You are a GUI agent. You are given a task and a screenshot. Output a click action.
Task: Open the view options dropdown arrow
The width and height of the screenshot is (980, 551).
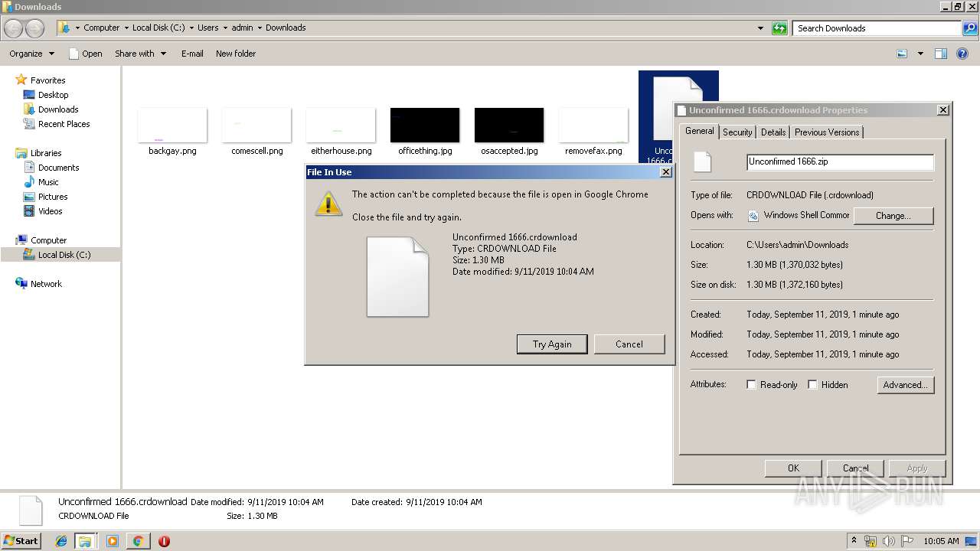920,54
